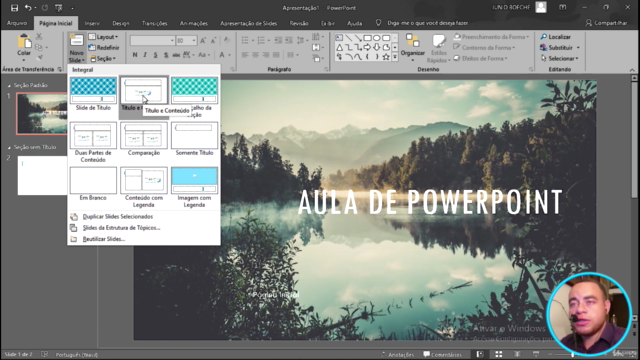Select the triangle shape in gallery
This screenshot has height=360, width=640.
(x=339, y=47)
